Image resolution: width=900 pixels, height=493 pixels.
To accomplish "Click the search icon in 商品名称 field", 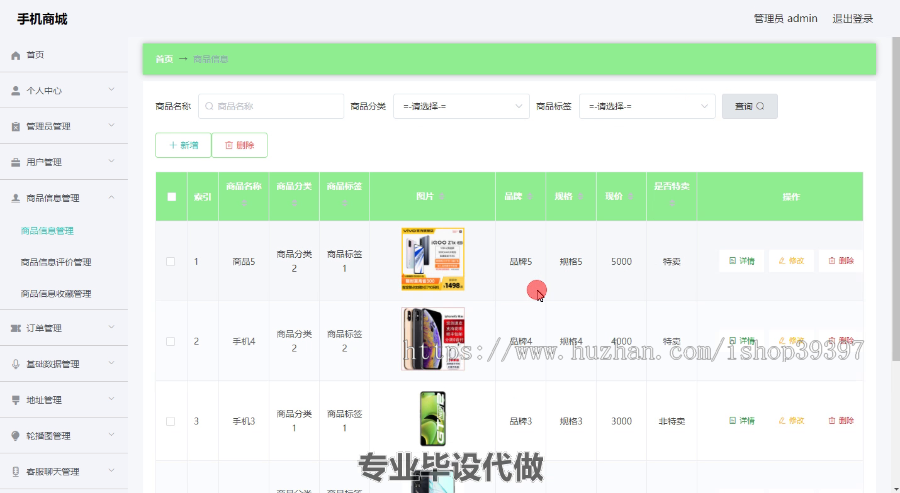I will (209, 106).
